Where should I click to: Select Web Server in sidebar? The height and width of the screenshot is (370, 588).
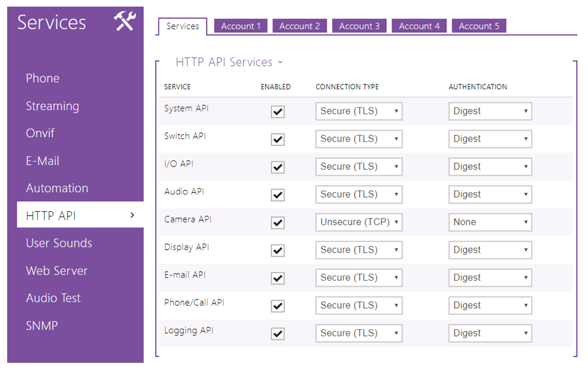click(x=56, y=271)
